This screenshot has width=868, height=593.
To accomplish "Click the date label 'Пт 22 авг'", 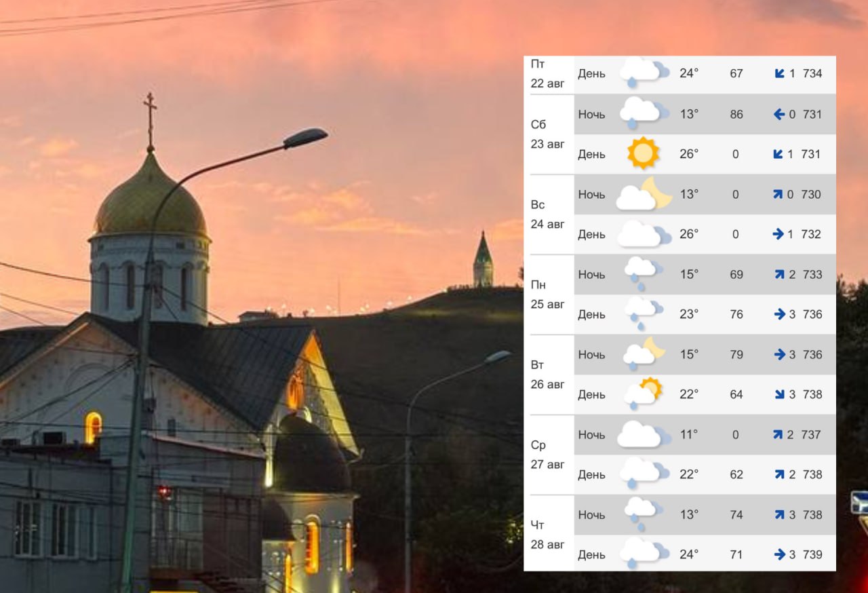I will click(547, 73).
